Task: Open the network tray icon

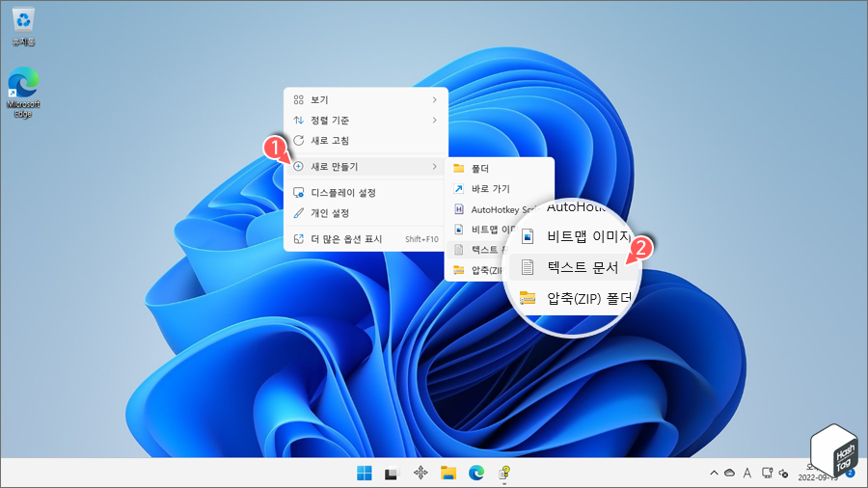Action: [768, 473]
